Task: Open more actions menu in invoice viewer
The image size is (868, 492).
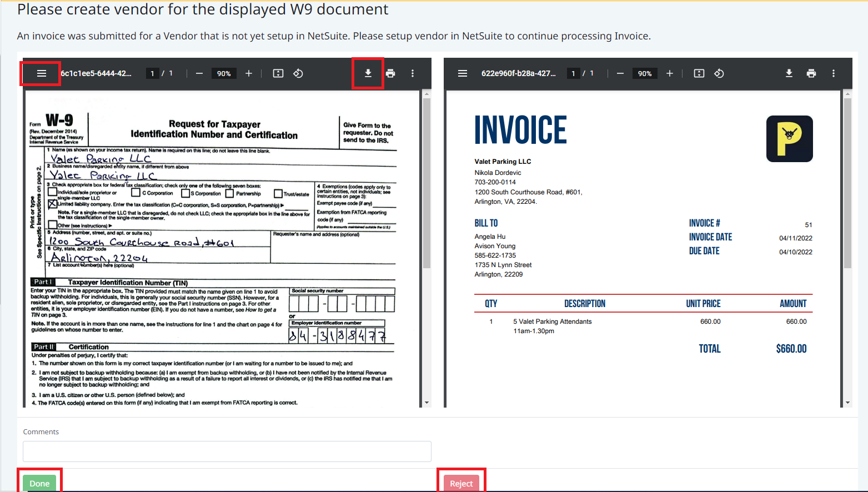Action: point(834,73)
